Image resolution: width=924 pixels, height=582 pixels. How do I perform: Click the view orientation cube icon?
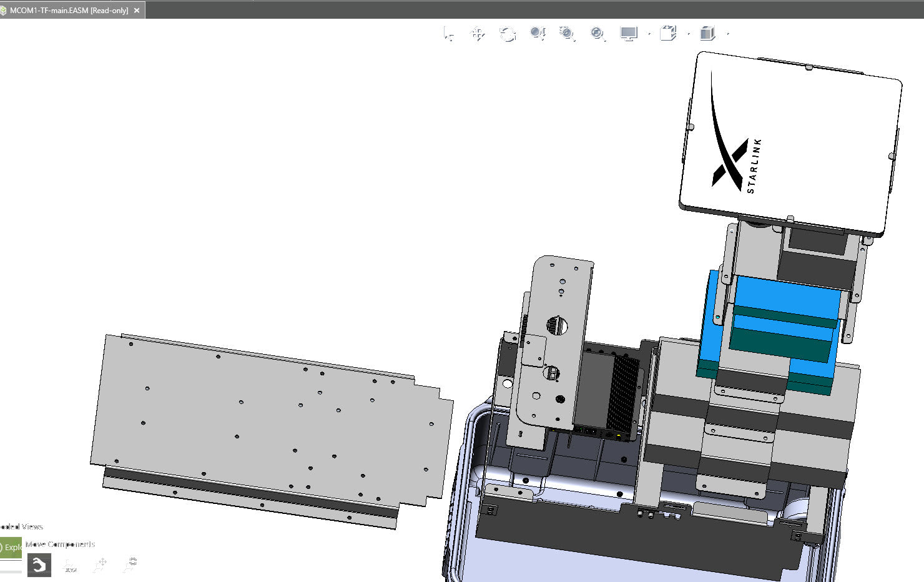pos(668,33)
